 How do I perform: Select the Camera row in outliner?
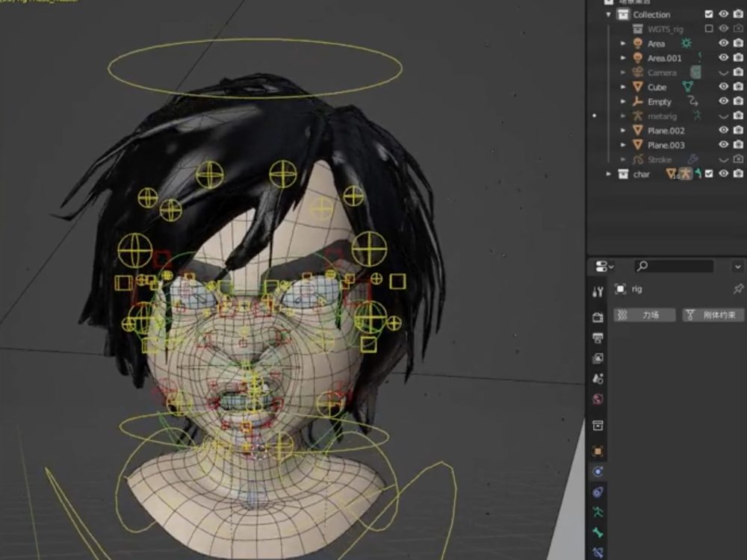[x=662, y=72]
